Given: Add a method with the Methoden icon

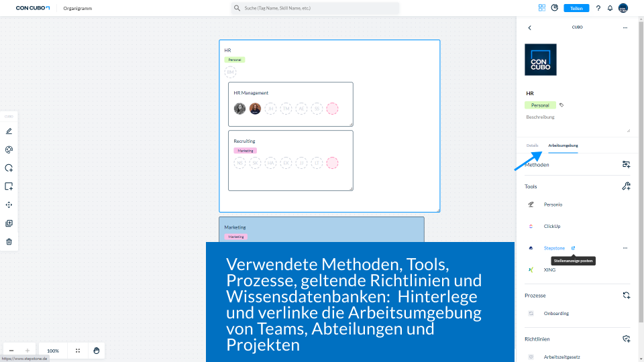Looking at the screenshot, I should pos(626,165).
